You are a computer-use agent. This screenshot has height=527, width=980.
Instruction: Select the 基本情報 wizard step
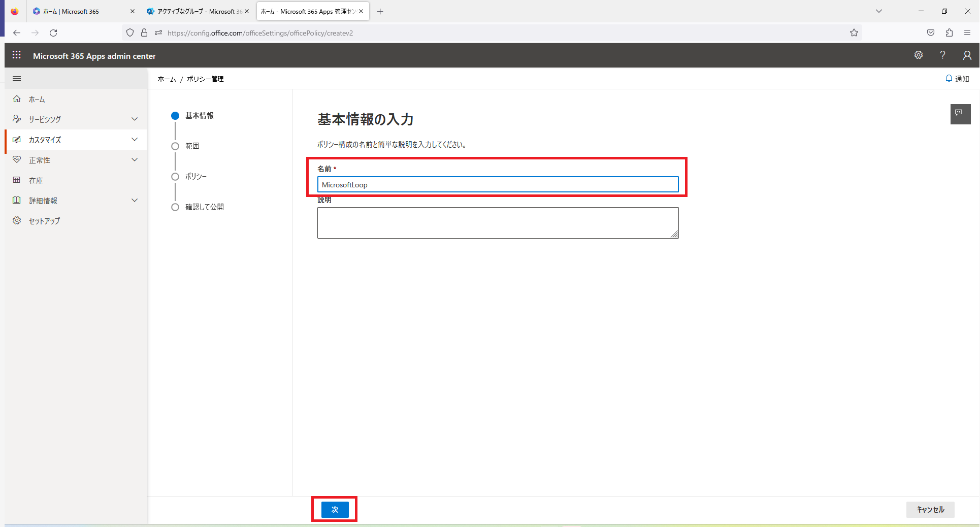click(x=193, y=116)
